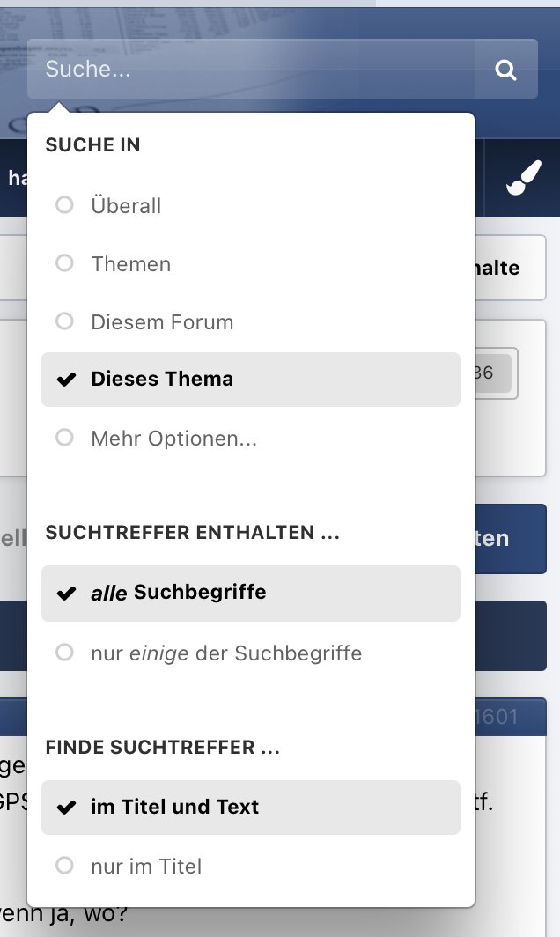Click the checkmark beside im Titel und Text
Viewport: 560px width, 937px height.
click(x=65, y=808)
